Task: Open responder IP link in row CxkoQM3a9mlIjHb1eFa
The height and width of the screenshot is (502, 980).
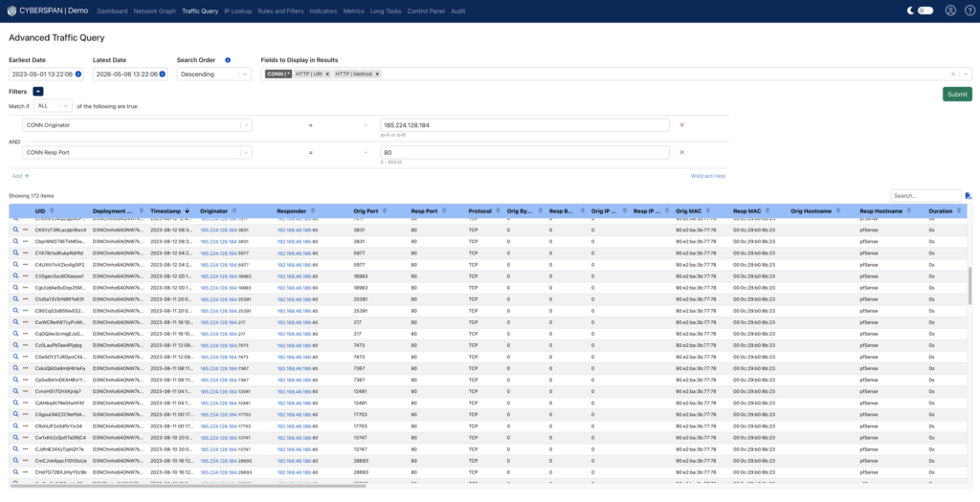Action: coord(294,368)
